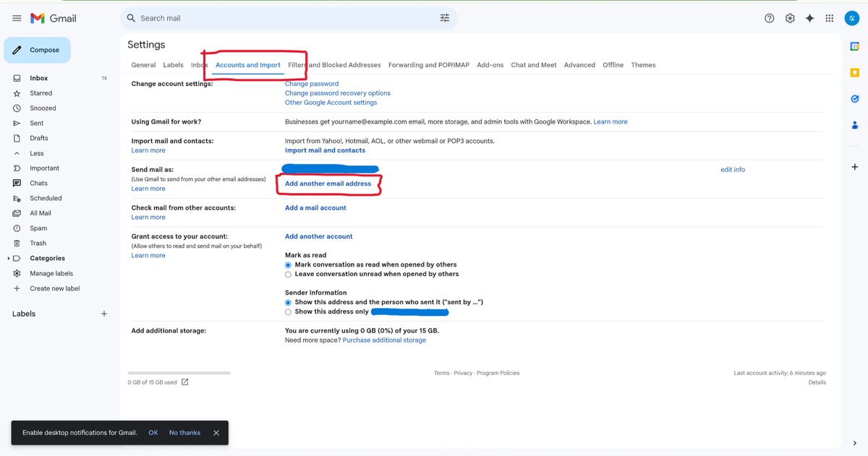Viewport: 868px width, 456px height.
Task: Select Mark conversation as read when opened
Action: pyautogui.click(x=288, y=265)
